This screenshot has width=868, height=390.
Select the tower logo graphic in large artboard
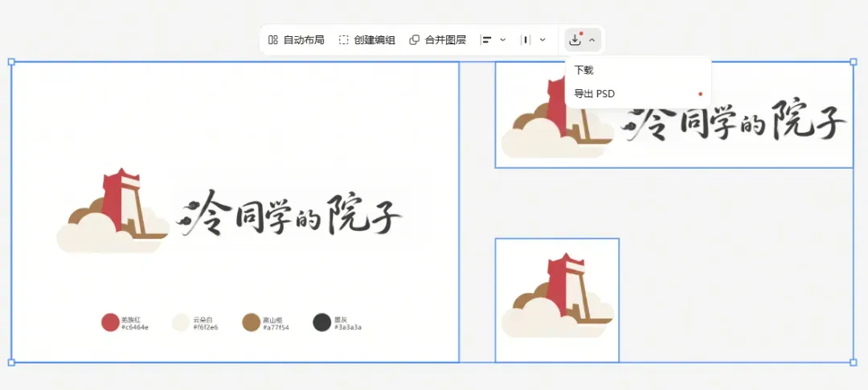tap(113, 211)
